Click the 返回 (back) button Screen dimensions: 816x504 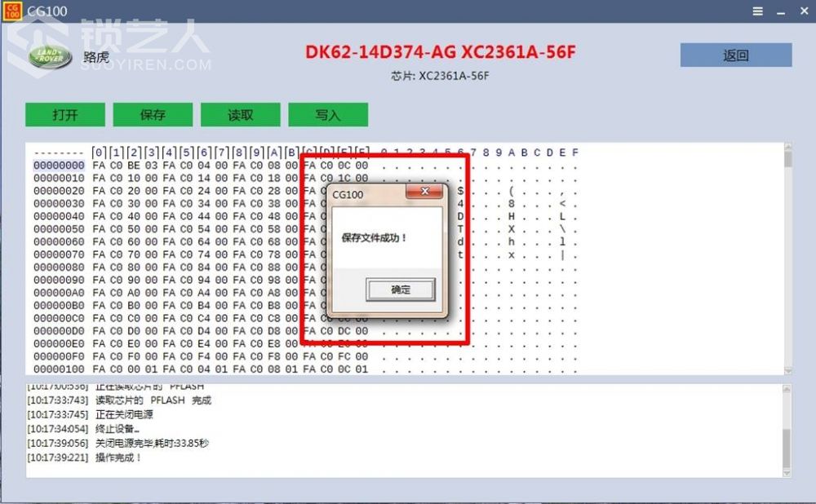[736, 55]
